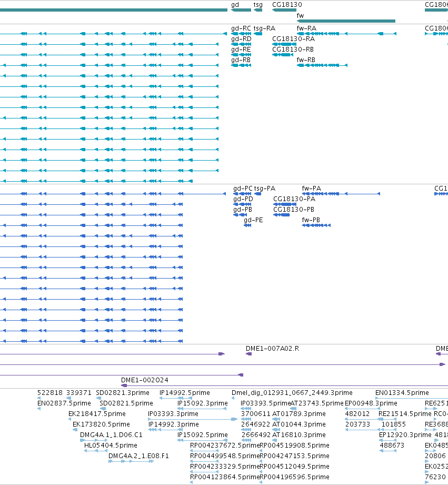Select EST label EN02837.5prime
Screen dimensions: 448x485
[x=64, y=403]
